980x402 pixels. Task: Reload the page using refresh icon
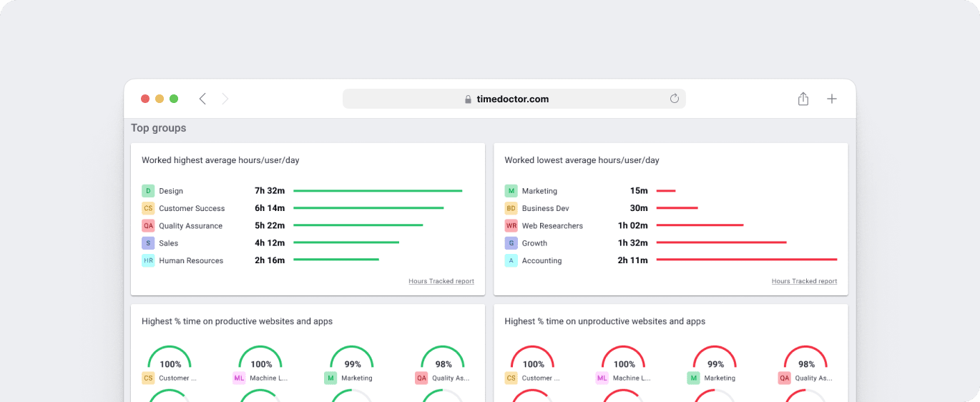pos(674,99)
